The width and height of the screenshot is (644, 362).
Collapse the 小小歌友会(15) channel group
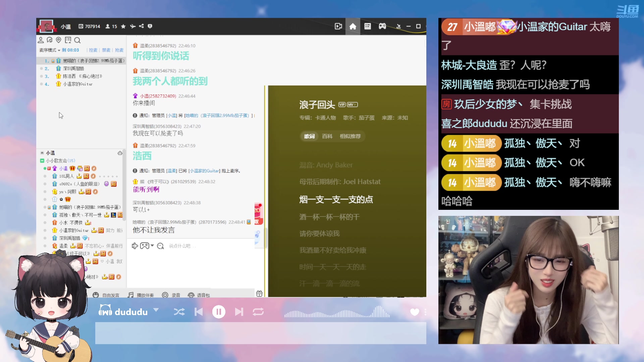coord(42,161)
